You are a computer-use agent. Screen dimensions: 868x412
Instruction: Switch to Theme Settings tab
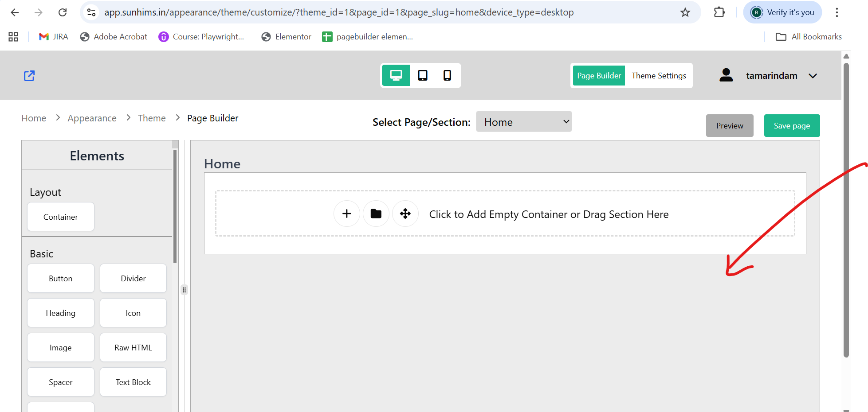(x=659, y=76)
